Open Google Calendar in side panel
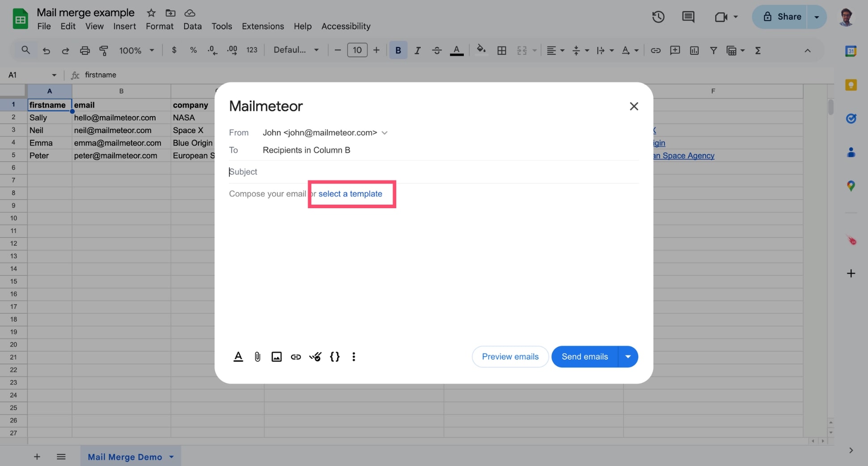Viewport: 868px width, 466px height. [x=851, y=51]
